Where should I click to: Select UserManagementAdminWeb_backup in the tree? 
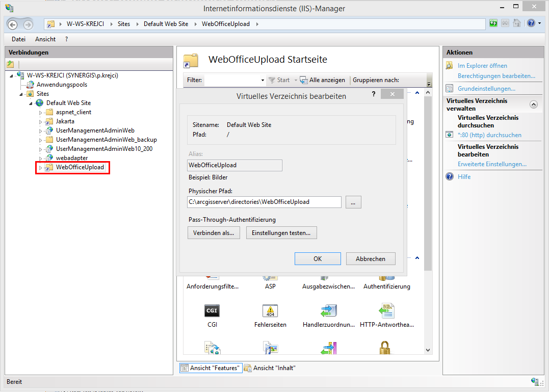coord(106,140)
